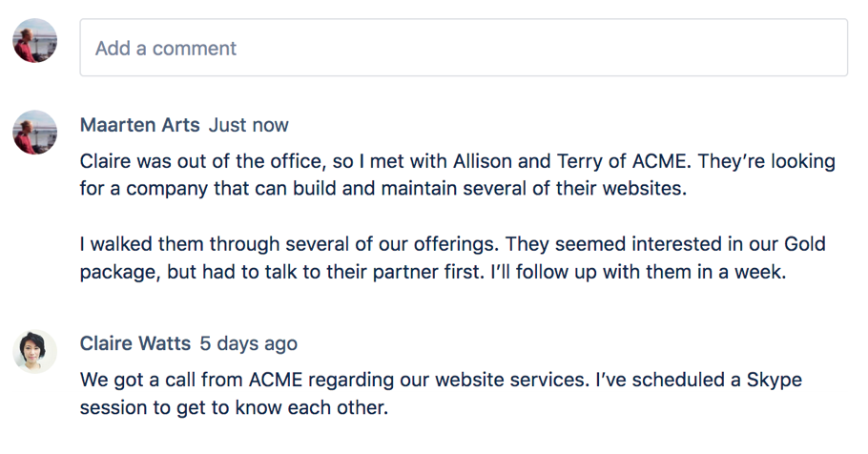Click the word Terry in Maarten's comment
868x454 pixels.
click(x=578, y=162)
